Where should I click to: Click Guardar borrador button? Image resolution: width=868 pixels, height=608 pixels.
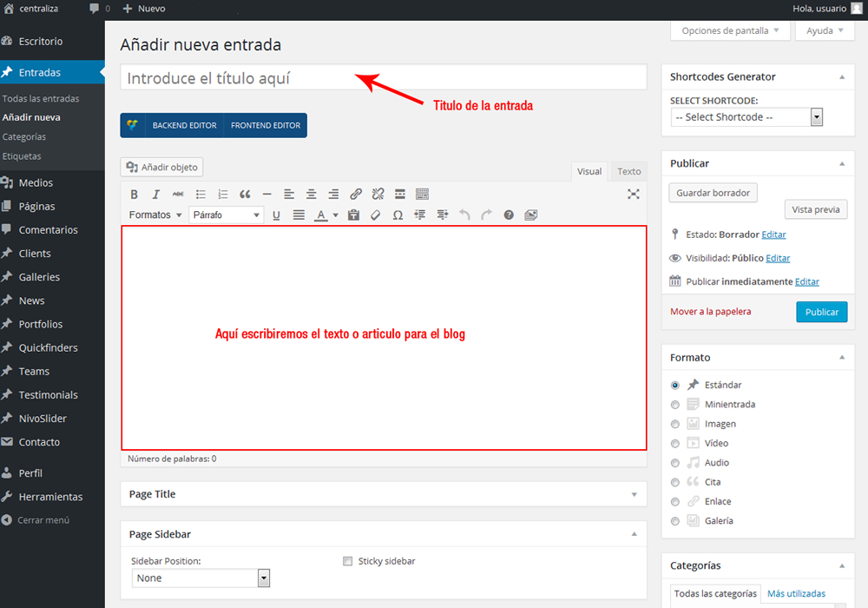pyautogui.click(x=713, y=193)
